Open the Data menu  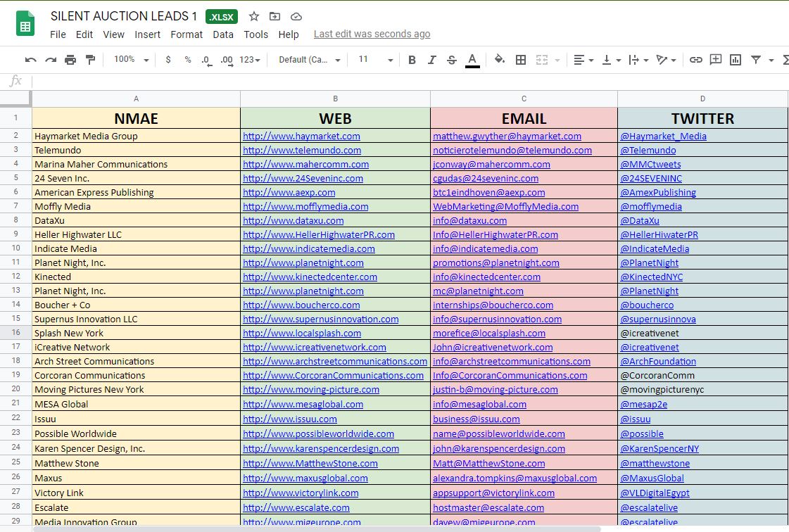pos(222,34)
